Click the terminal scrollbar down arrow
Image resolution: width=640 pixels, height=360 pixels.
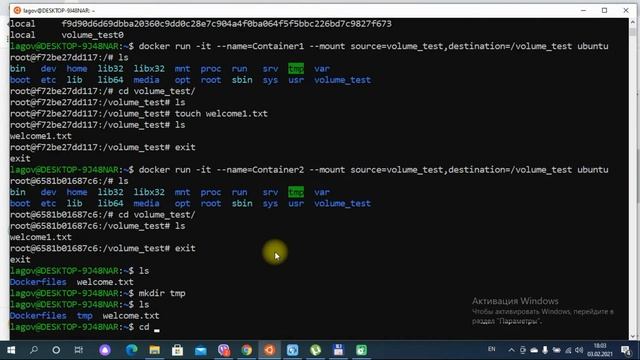click(x=633, y=336)
